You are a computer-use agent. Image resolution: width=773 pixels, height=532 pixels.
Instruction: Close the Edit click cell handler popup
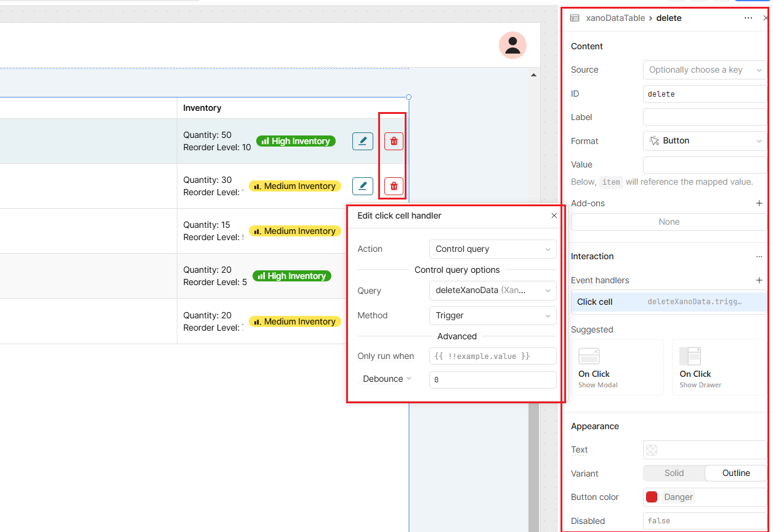(x=554, y=216)
